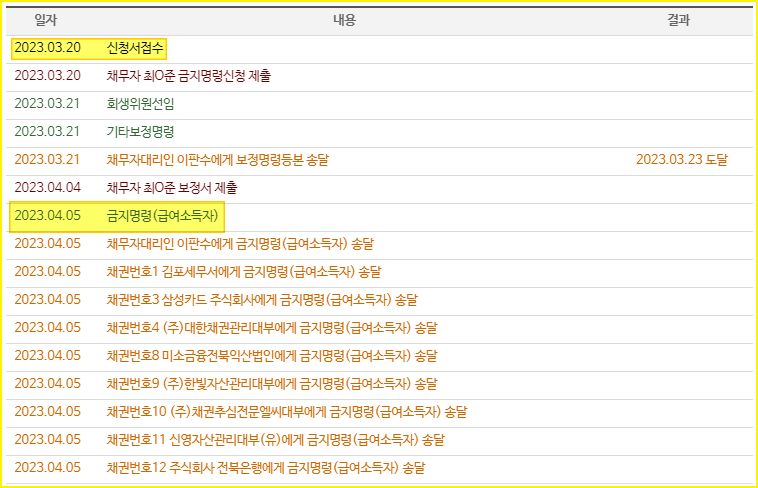Select 채권번호8 미소금융전북익산법인 송달 entry
The width and height of the screenshot is (758, 488).
click(x=272, y=356)
